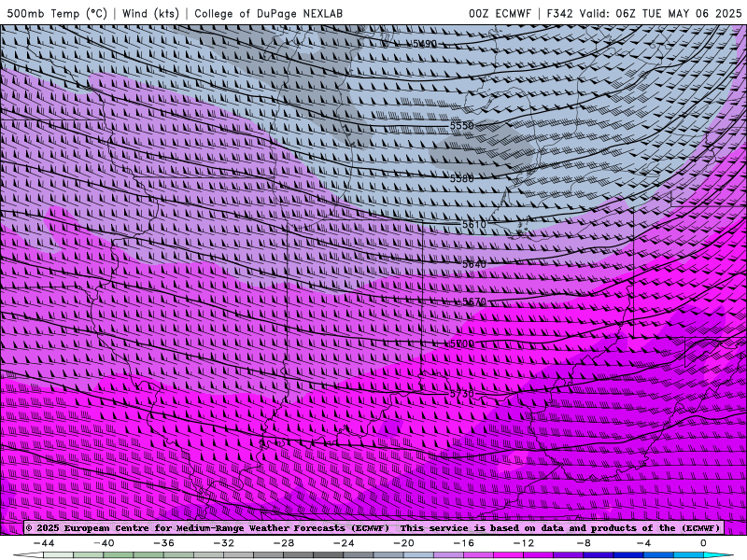Click the 5700 height contour label

coord(462,343)
